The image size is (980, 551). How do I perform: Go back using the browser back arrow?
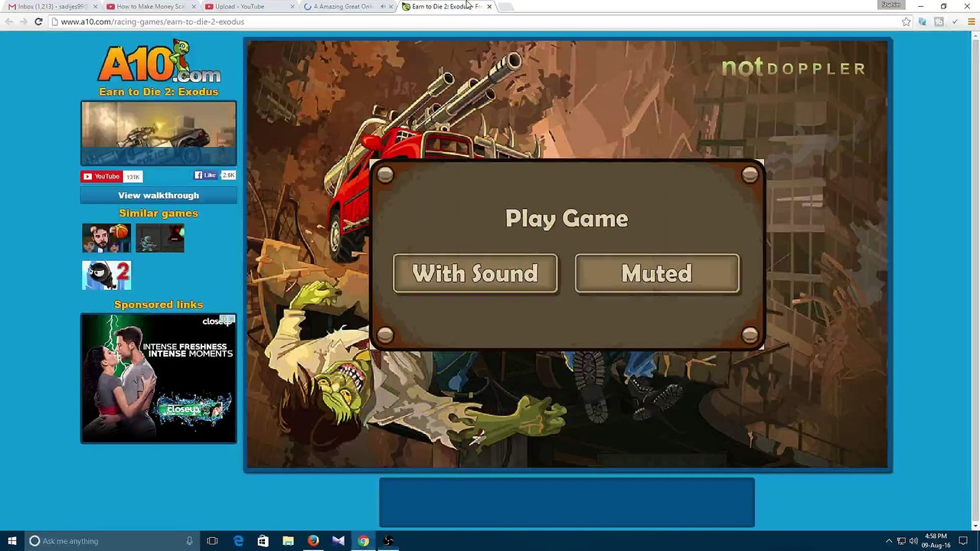(9, 21)
